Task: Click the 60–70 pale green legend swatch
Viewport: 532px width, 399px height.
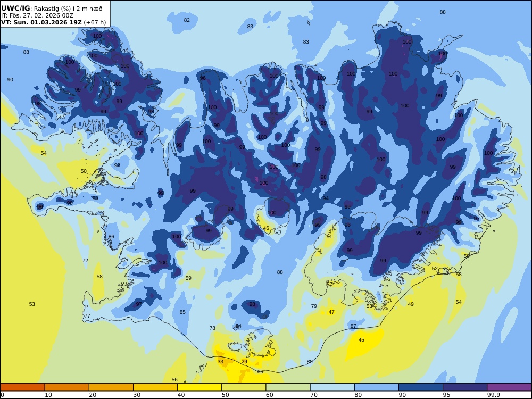Action: click(288, 387)
